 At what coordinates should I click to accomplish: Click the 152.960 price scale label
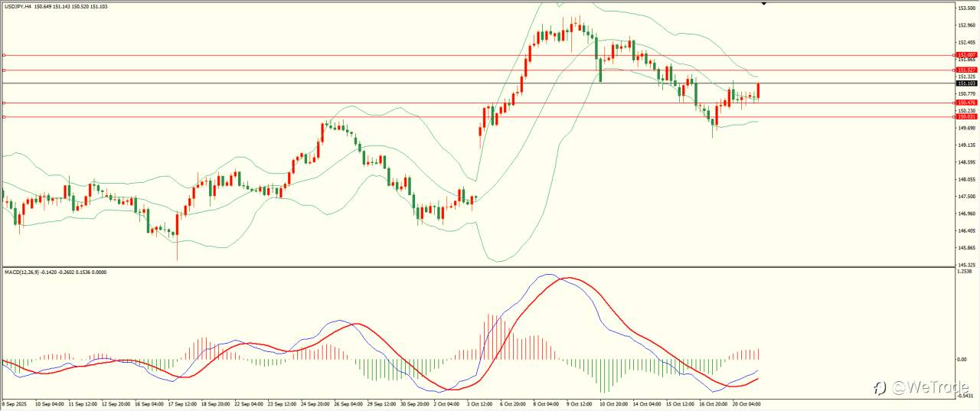966,24
